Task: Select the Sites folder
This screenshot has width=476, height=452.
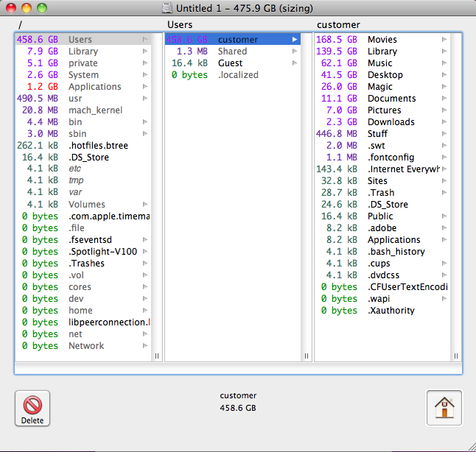Action: click(382, 181)
